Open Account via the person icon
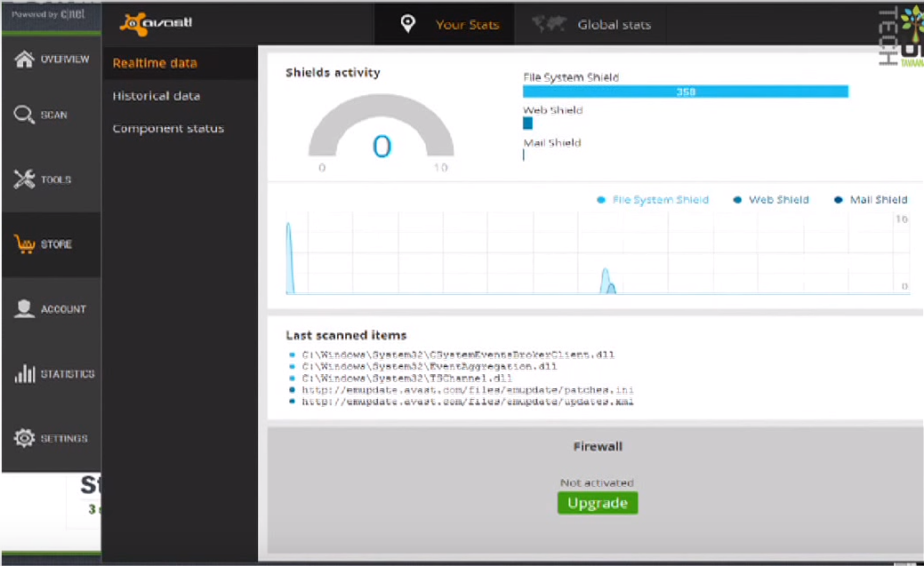Screen dimensions: 924x566 (24, 308)
